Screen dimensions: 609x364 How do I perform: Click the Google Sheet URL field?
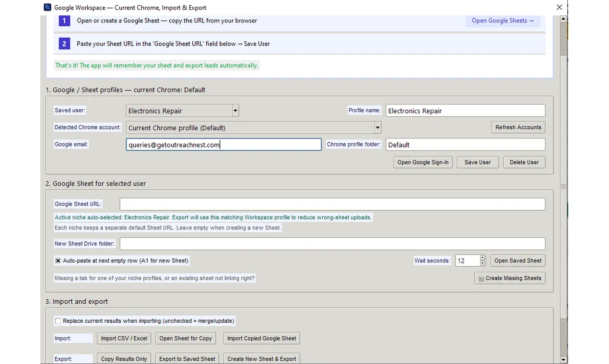pyautogui.click(x=332, y=204)
